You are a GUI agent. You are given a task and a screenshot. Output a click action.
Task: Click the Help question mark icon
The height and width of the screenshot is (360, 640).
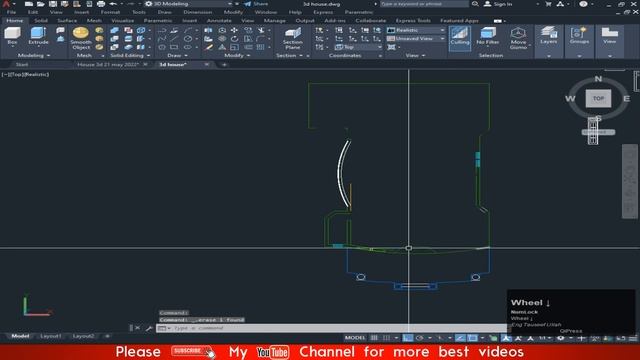583,4
